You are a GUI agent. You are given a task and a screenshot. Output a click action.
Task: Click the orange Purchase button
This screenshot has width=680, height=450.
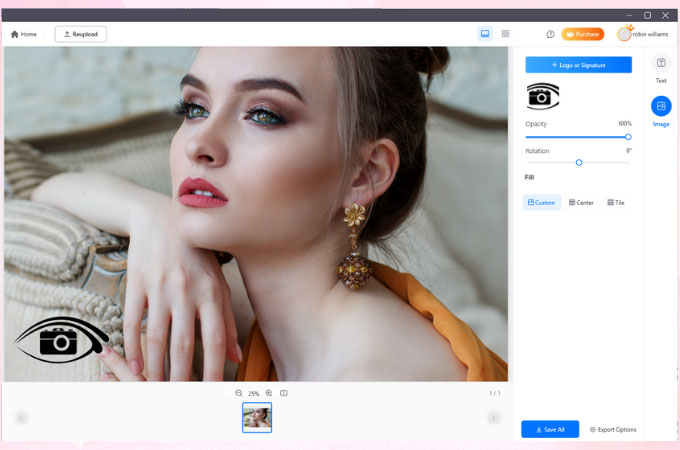pos(582,34)
